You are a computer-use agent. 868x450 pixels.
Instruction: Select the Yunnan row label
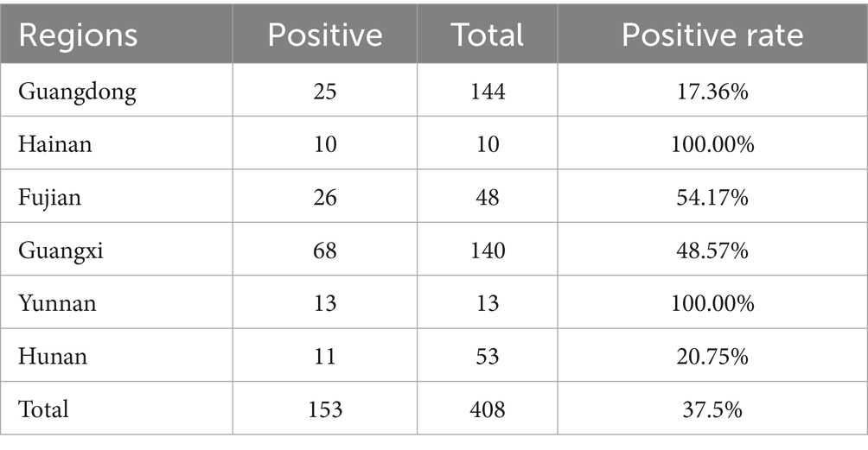pyautogui.click(x=56, y=303)
